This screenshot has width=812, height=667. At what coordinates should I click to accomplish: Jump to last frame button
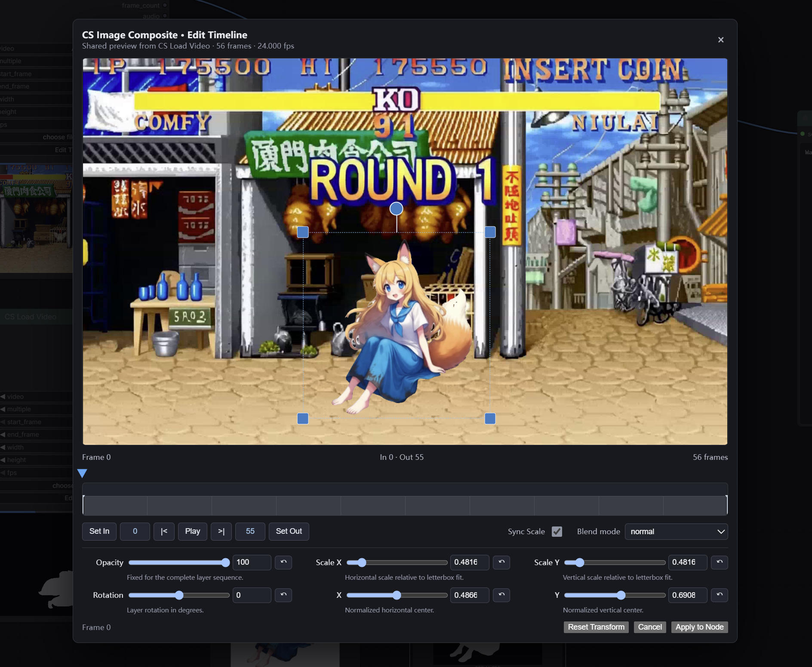(x=221, y=531)
